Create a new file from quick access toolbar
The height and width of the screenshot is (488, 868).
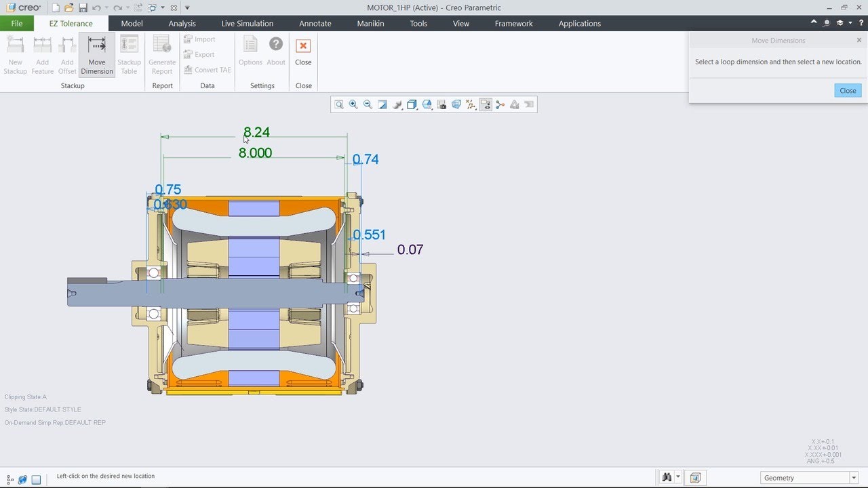55,7
